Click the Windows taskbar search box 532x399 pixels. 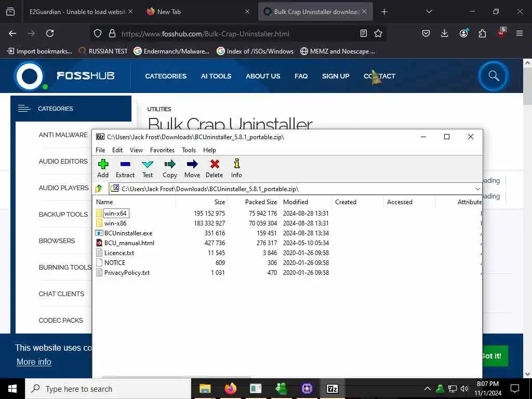point(108,389)
